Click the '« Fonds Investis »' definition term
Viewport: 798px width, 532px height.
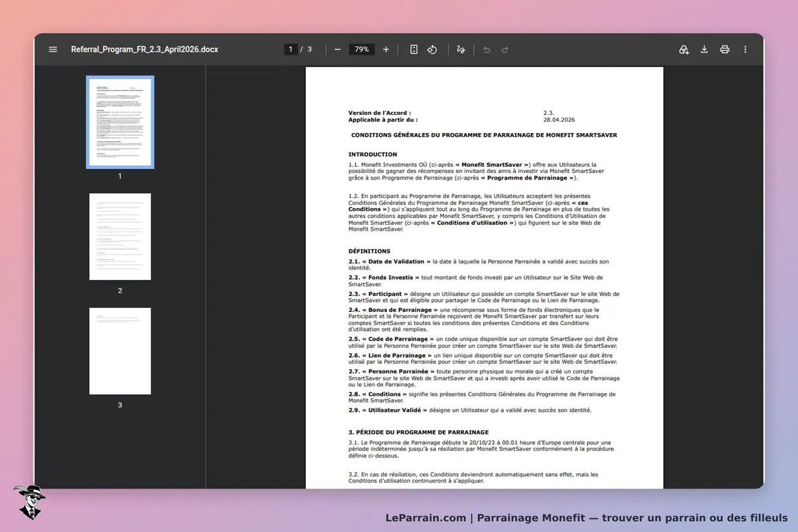click(391, 277)
